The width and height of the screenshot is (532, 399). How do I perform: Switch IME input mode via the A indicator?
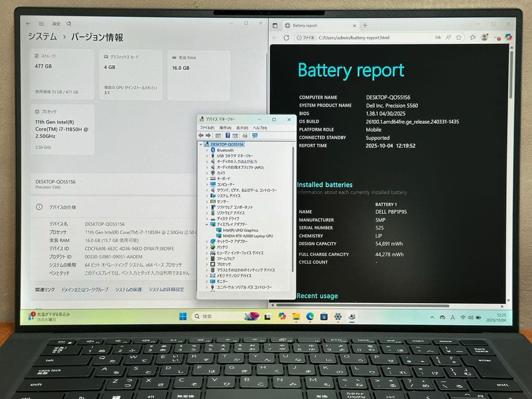pos(452,317)
